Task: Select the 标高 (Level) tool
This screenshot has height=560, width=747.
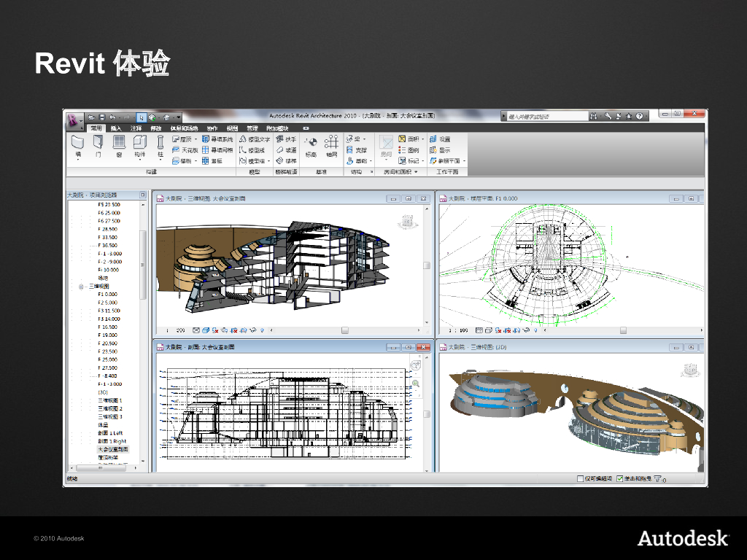Action: 311,144
